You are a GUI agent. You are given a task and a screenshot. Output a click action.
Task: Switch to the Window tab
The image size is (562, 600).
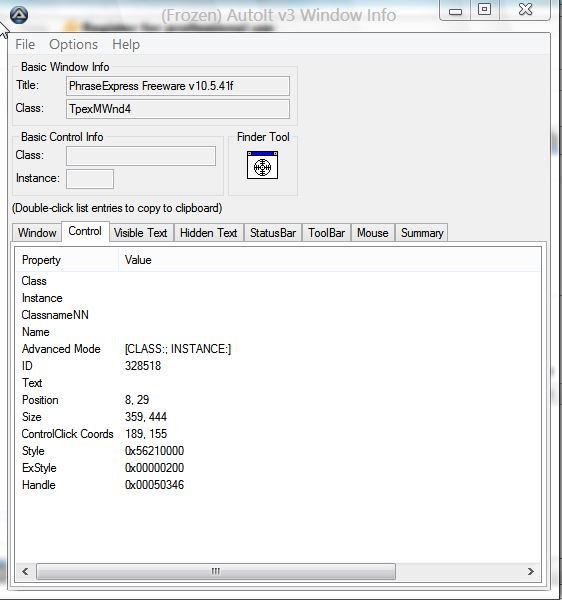[x=37, y=233]
